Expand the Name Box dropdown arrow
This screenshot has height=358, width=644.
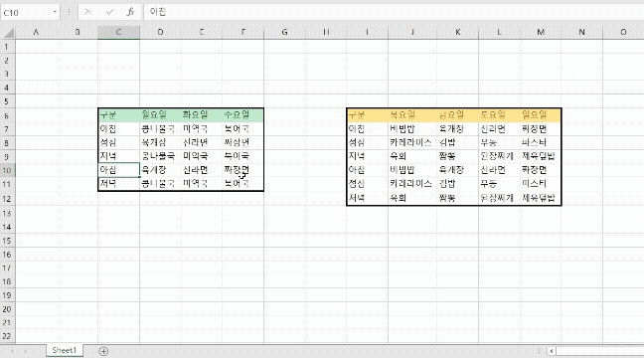55,12
